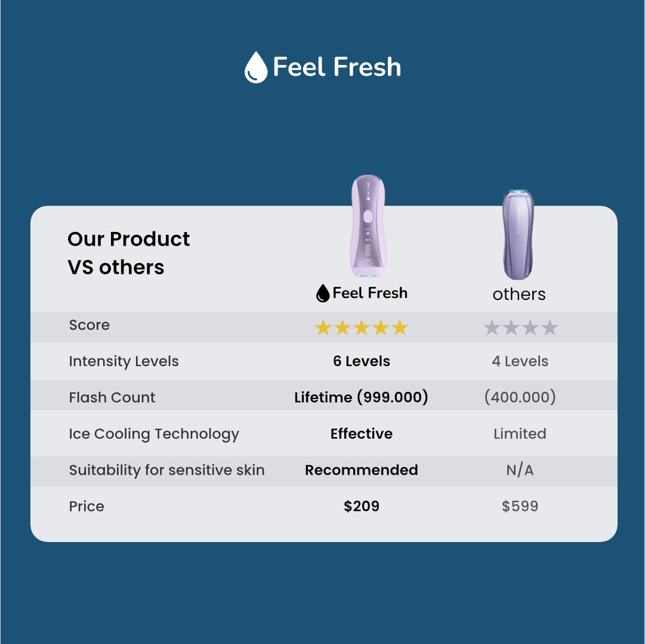The height and width of the screenshot is (644, 645).
Task: Click the gold five-star score rating
Action: (362, 327)
